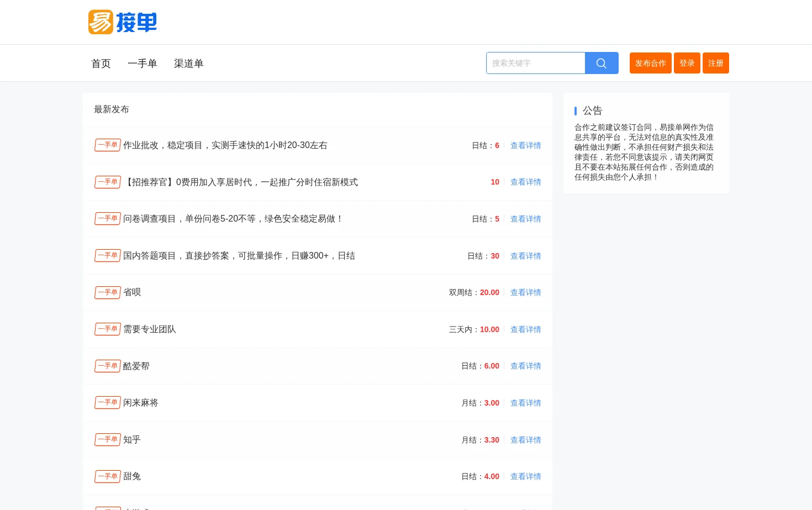This screenshot has width=812, height=510.
Task: Open the 一手单 navigation menu item
Action: (143, 64)
